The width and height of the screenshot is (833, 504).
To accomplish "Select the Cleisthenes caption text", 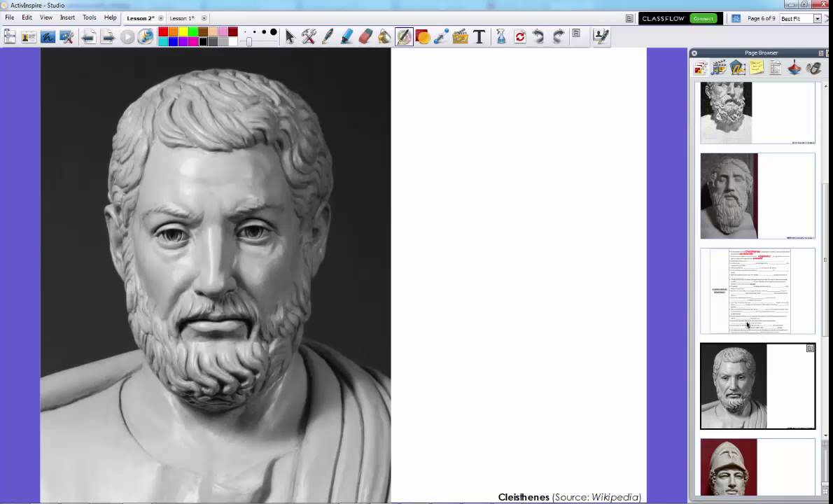I will click(570, 497).
